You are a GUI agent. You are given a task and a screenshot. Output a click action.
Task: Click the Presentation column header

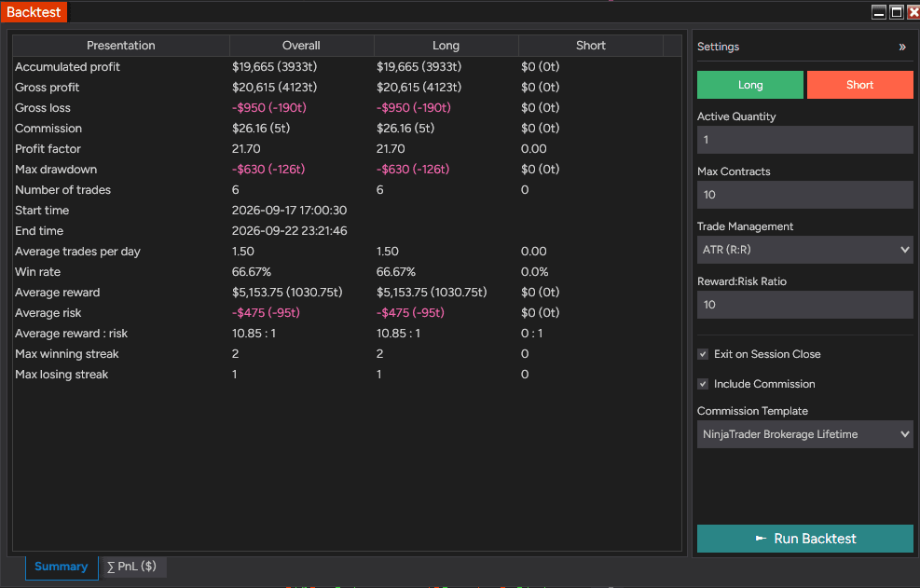pos(121,46)
